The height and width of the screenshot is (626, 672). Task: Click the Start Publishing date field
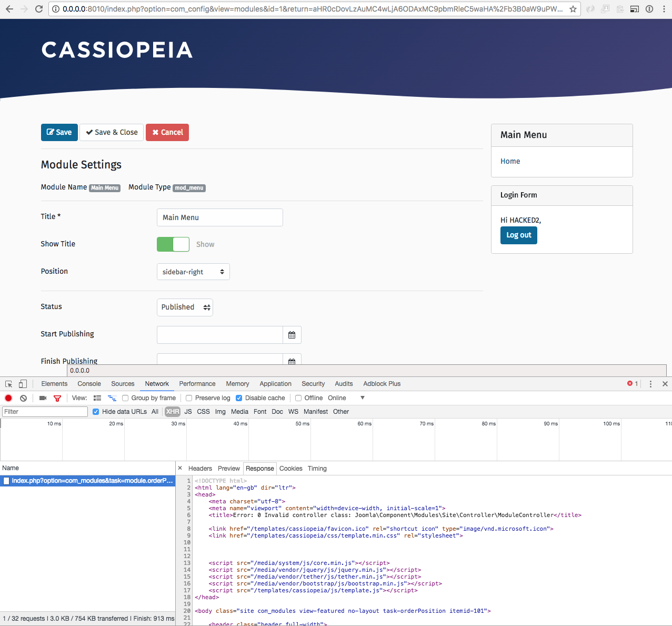(220, 335)
